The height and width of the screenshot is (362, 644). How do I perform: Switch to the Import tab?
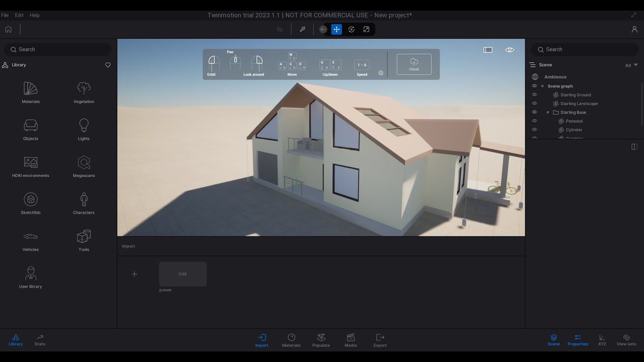coord(262,340)
